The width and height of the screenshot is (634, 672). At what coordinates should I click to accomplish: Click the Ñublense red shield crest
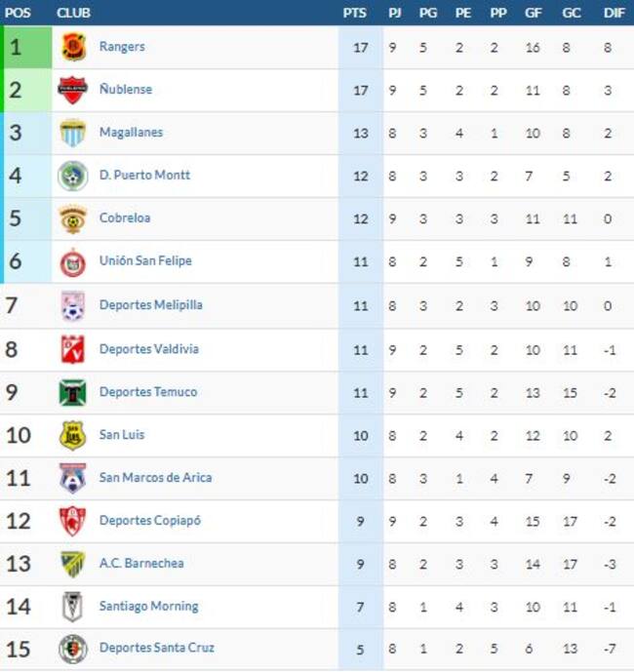click(x=73, y=90)
